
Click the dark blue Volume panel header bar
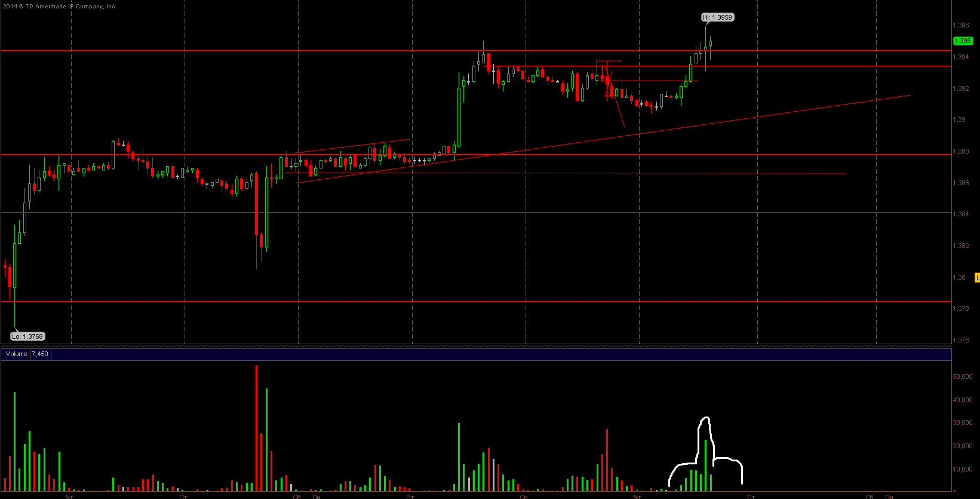(476, 354)
